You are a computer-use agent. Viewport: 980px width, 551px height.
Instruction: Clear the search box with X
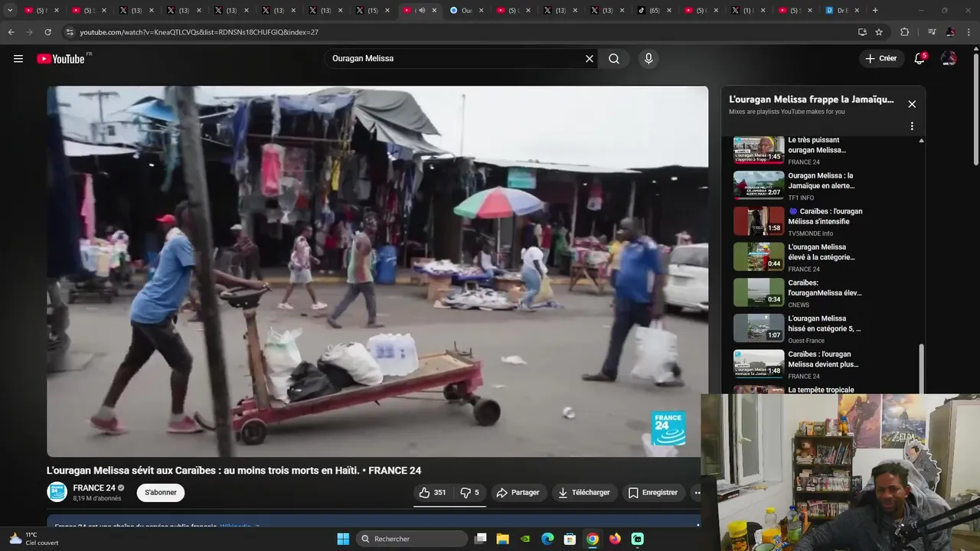590,59
